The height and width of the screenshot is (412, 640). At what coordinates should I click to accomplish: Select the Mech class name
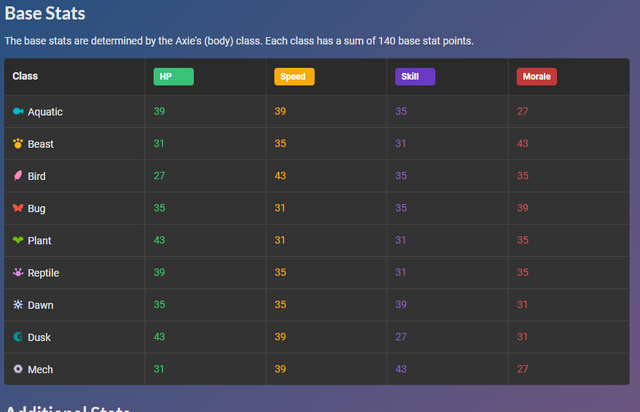(x=40, y=370)
